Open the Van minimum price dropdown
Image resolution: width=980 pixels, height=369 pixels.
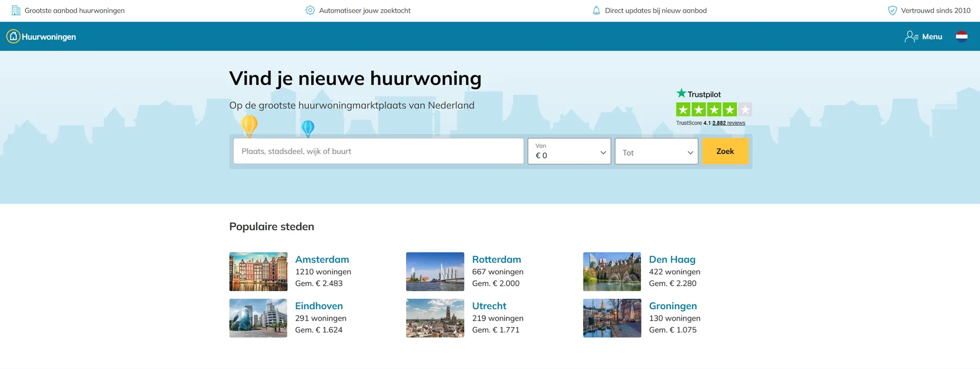tap(569, 151)
